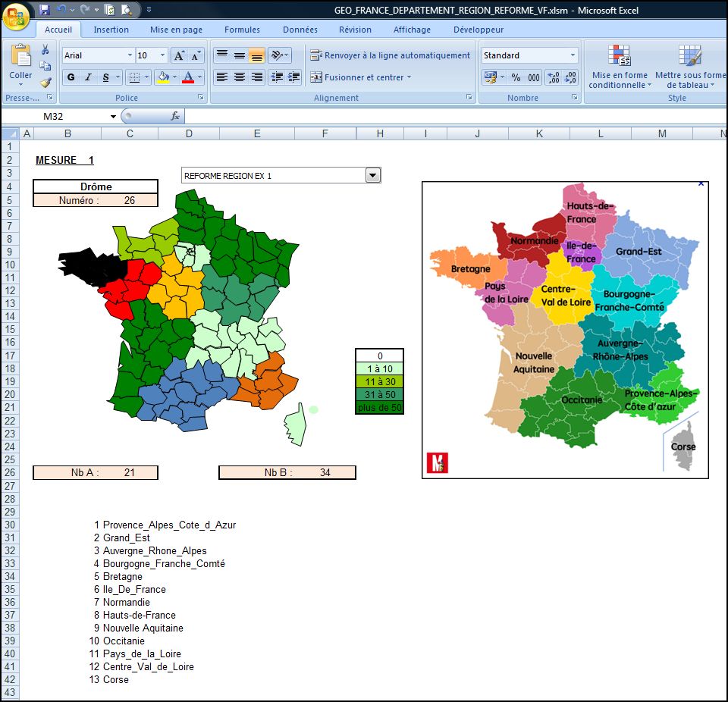Click the Nouvelle Aquitaine list entry

click(143, 628)
